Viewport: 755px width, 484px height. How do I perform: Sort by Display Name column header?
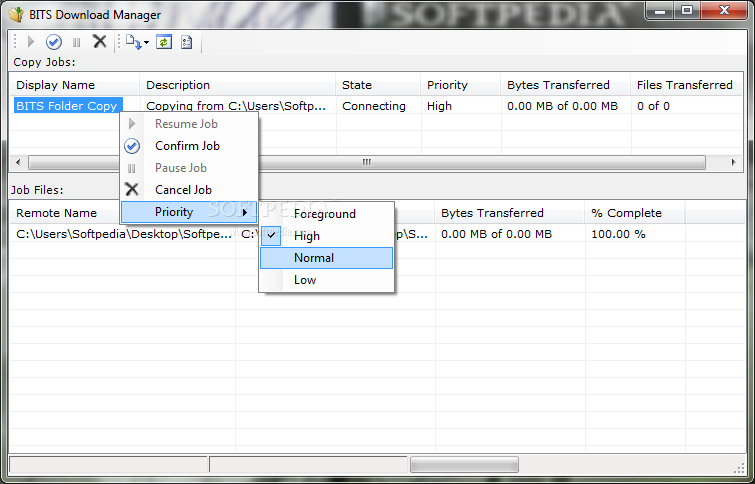75,85
